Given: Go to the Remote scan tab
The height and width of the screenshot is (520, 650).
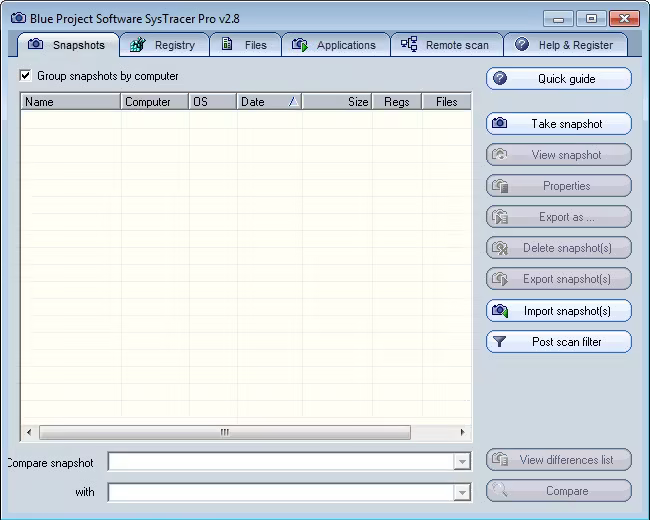Looking at the screenshot, I should point(446,45).
